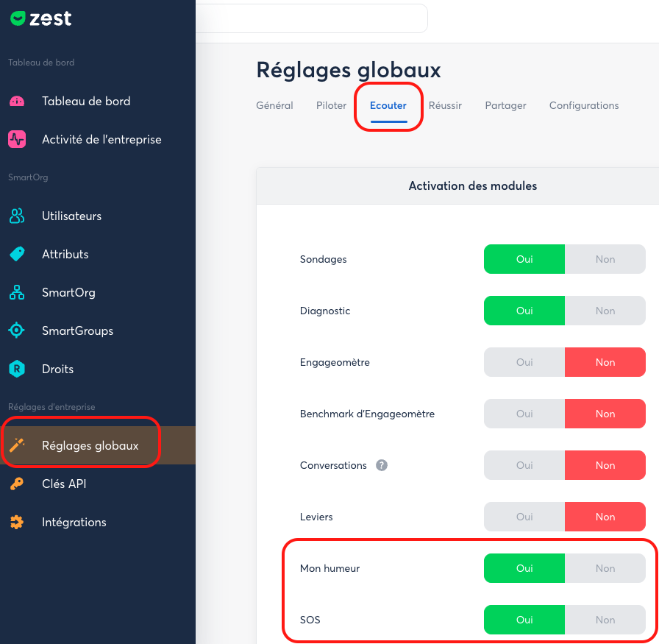Screen dimensions: 659x644
Task: Go to Réglages globaux in sidebar
Action: pyautogui.click(x=90, y=446)
